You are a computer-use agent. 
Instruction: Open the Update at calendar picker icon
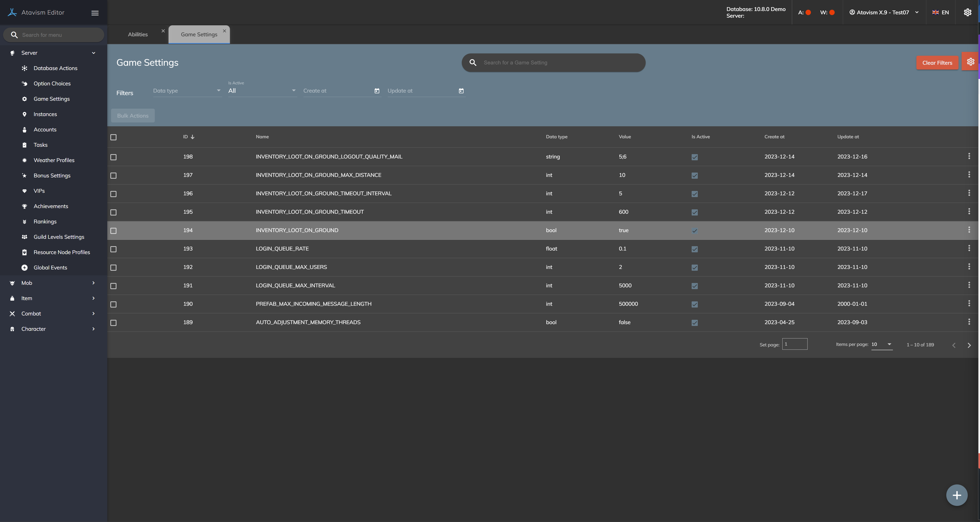(x=461, y=91)
